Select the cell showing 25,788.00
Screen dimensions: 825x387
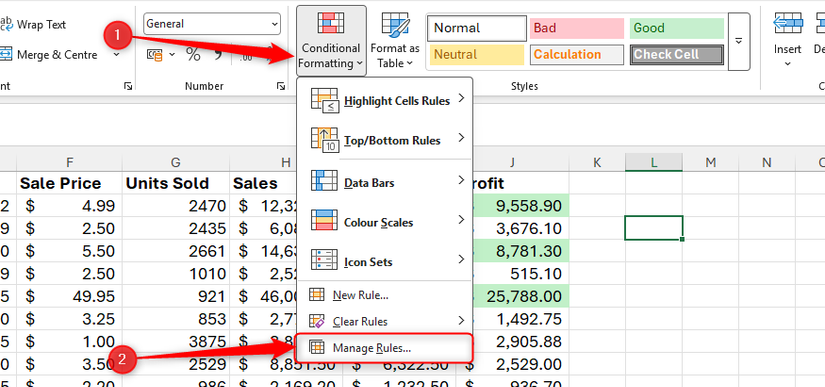tap(521, 296)
